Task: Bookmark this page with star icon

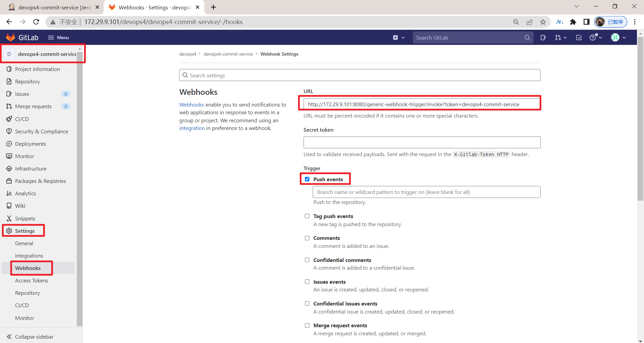Action: point(543,22)
